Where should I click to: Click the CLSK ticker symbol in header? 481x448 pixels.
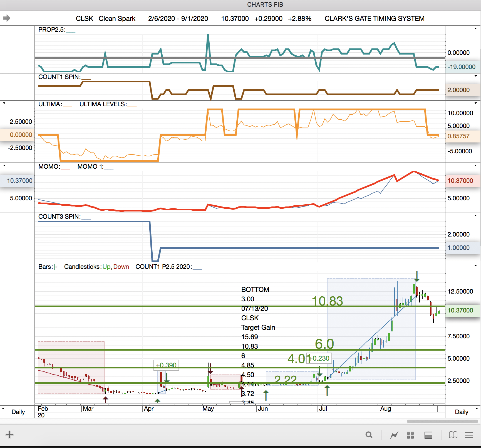click(x=84, y=19)
